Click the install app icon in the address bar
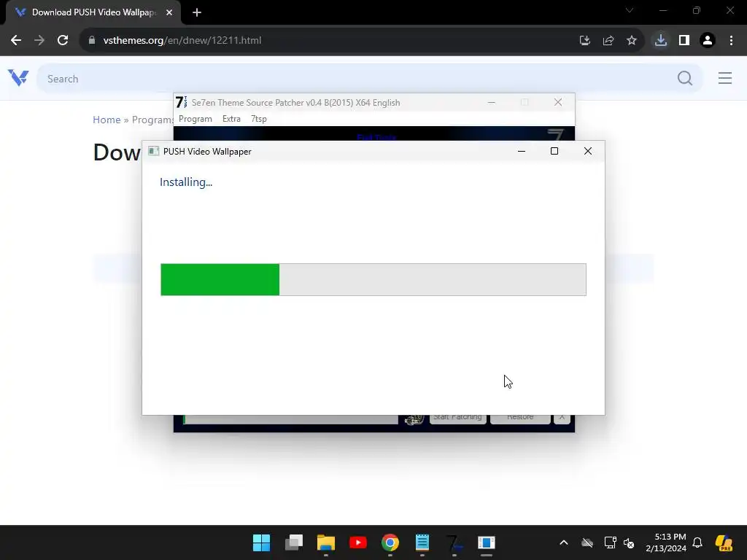 [584, 41]
